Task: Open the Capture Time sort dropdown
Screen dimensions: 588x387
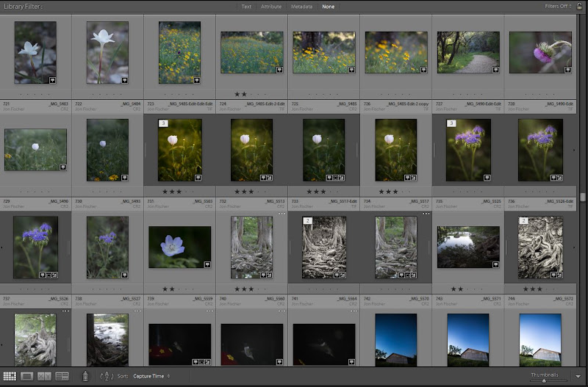Action: [151, 376]
